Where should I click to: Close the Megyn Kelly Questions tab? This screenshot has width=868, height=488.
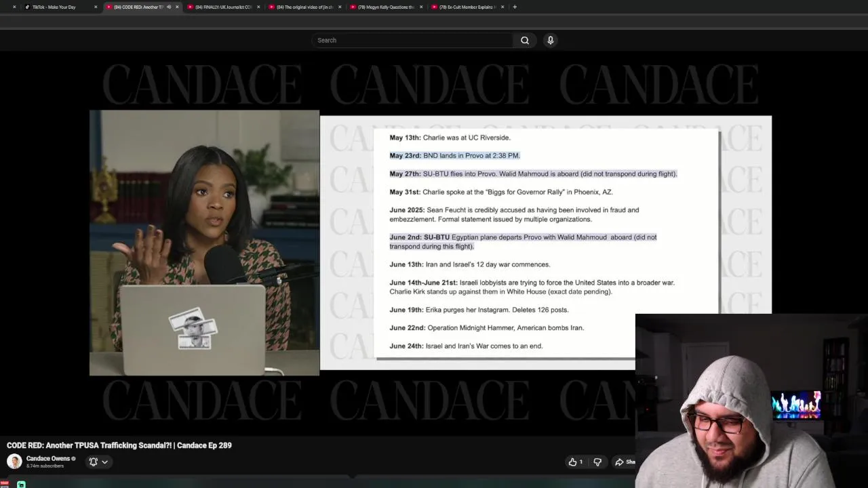click(421, 7)
